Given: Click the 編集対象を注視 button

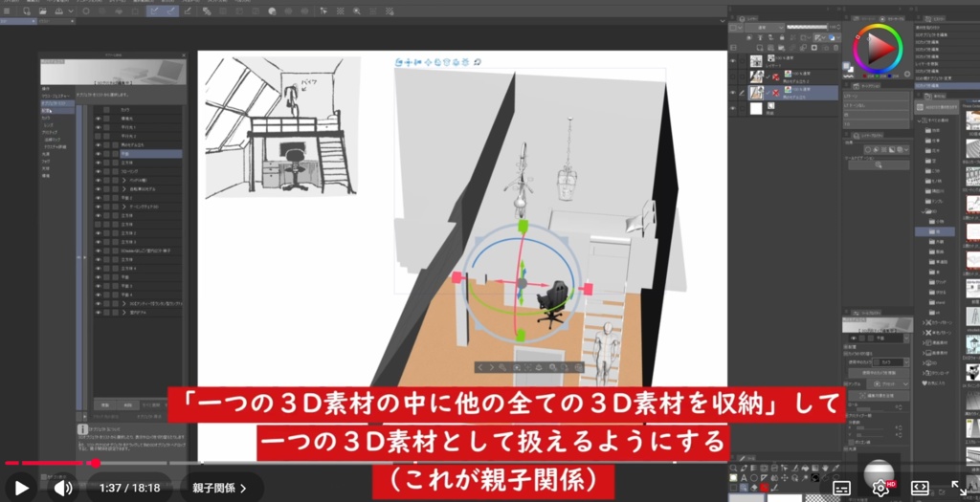Looking at the screenshot, I should click(x=879, y=395).
